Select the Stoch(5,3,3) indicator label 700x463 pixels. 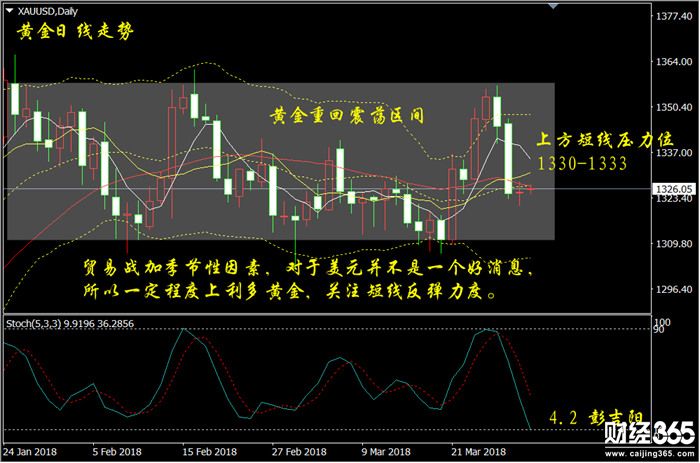click(70, 324)
